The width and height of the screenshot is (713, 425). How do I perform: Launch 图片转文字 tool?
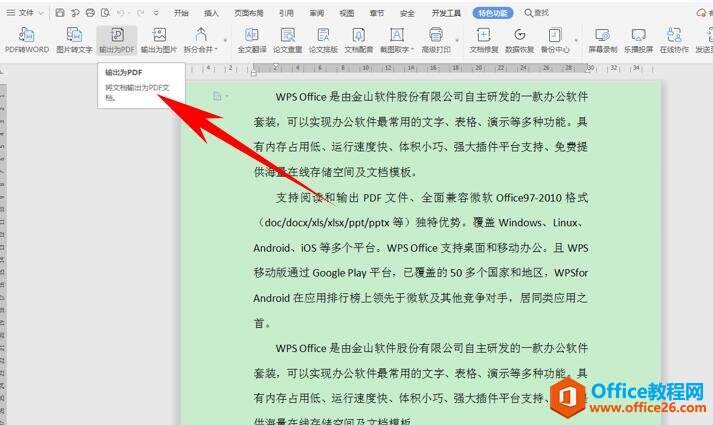pyautogui.click(x=74, y=40)
